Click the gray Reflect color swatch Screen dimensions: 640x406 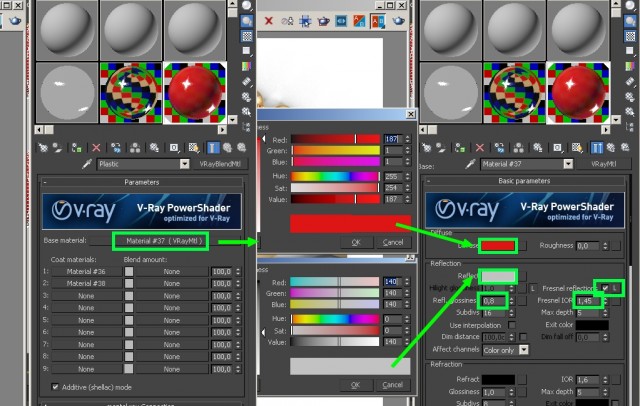pyautogui.click(x=498, y=277)
